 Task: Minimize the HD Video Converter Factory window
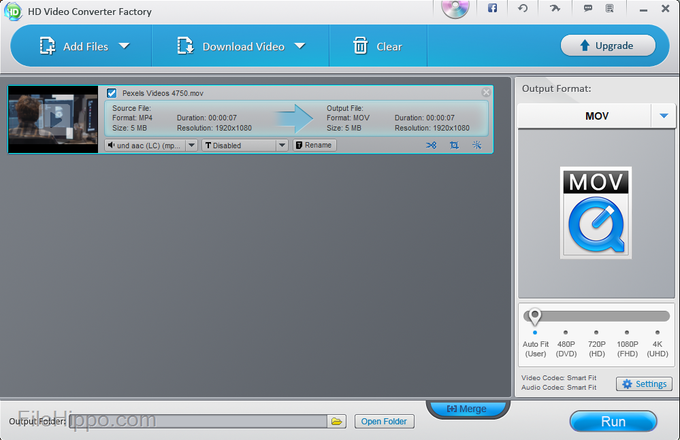click(644, 10)
